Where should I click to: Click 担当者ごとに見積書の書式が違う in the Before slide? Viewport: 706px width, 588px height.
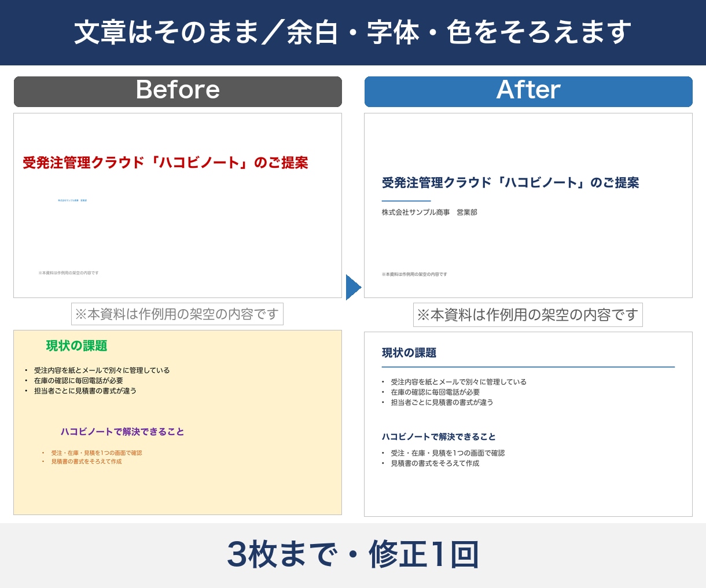tap(85, 391)
